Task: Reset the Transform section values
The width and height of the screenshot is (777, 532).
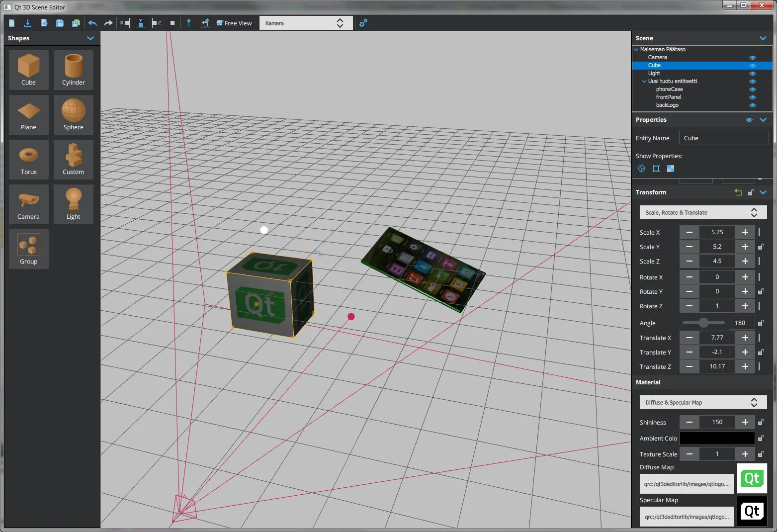Action: (738, 192)
